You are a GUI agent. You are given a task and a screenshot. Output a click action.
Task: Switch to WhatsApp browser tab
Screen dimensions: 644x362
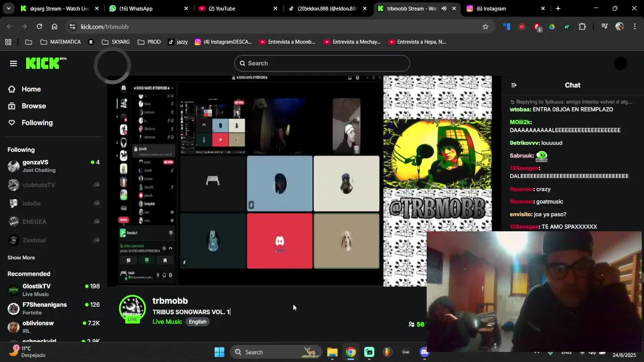[x=149, y=9]
